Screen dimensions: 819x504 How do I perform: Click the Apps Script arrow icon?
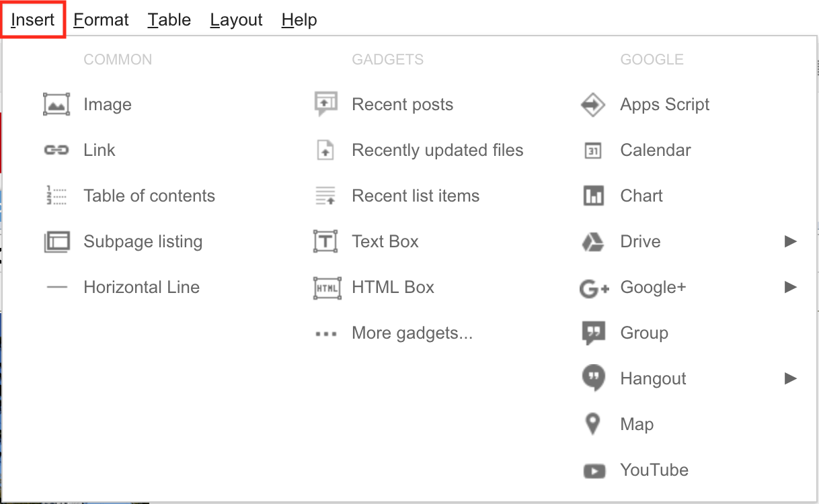(592, 105)
